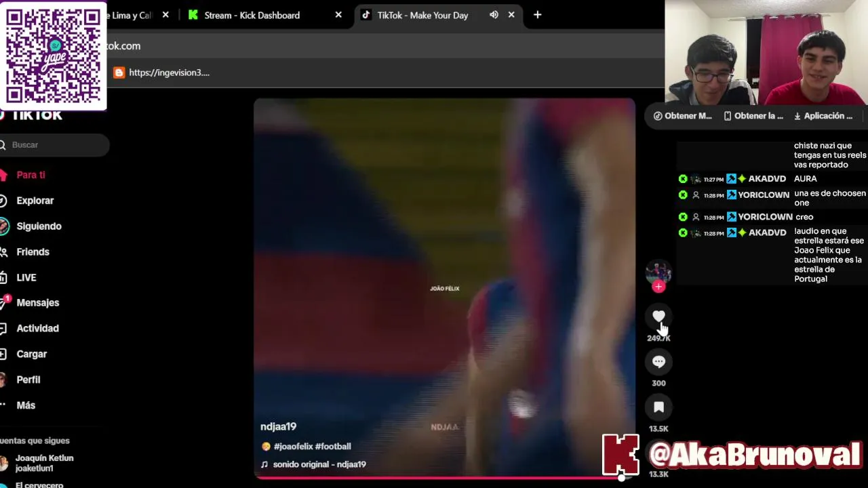Click the like count 249.7K

pos(658,338)
